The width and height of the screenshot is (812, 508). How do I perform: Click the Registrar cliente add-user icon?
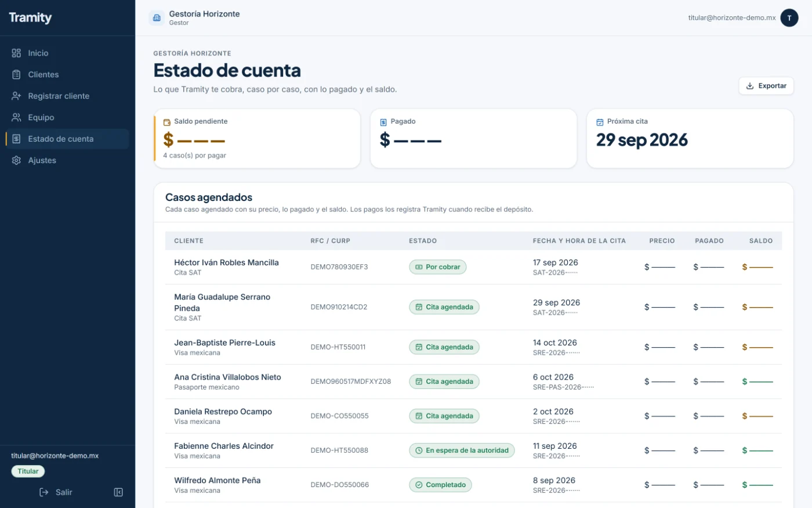tap(16, 96)
